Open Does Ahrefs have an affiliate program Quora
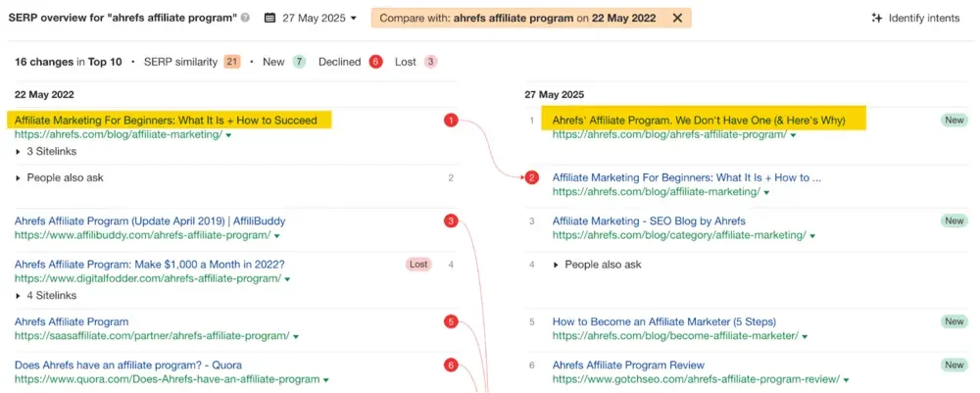 click(128, 366)
